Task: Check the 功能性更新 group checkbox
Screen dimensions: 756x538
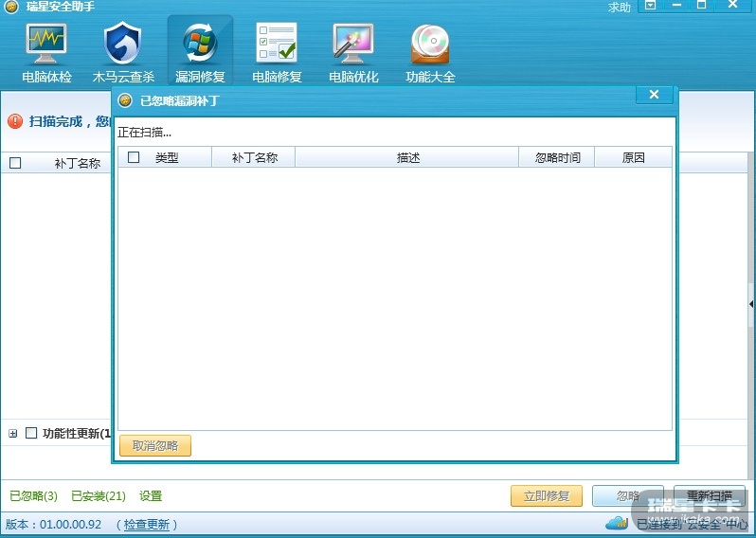Action: point(31,433)
